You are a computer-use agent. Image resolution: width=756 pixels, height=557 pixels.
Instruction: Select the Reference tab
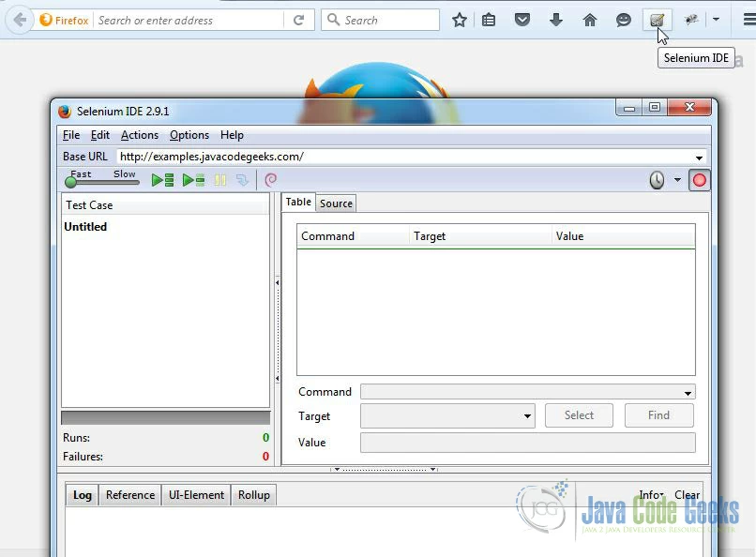click(x=130, y=495)
